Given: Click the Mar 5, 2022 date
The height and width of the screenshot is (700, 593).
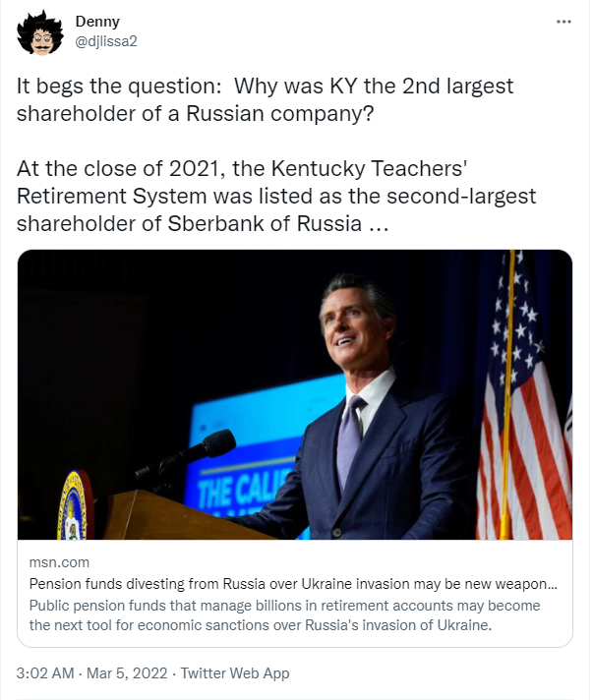Looking at the screenshot, I should pos(124,673).
